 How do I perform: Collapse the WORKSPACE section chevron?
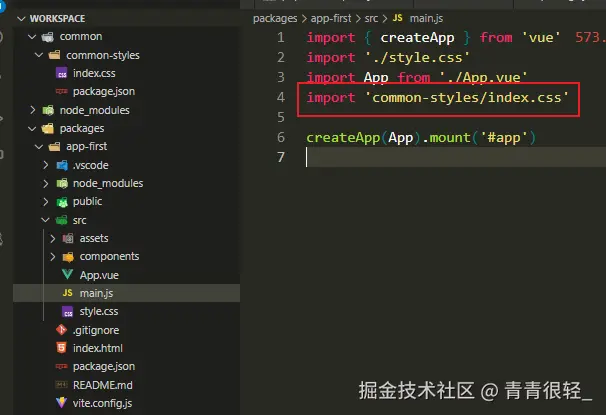pyautogui.click(x=21, y=19)
